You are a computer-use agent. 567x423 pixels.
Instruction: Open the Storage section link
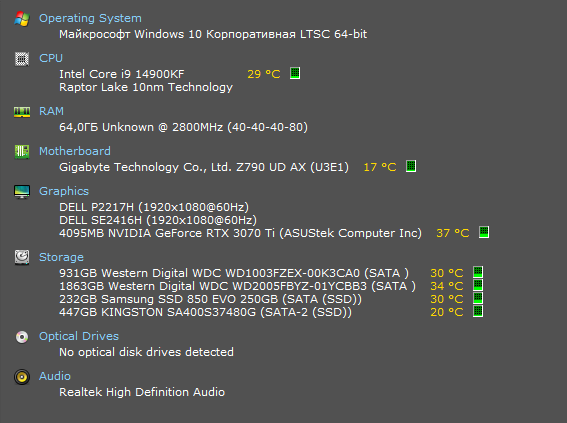point(61,257)
